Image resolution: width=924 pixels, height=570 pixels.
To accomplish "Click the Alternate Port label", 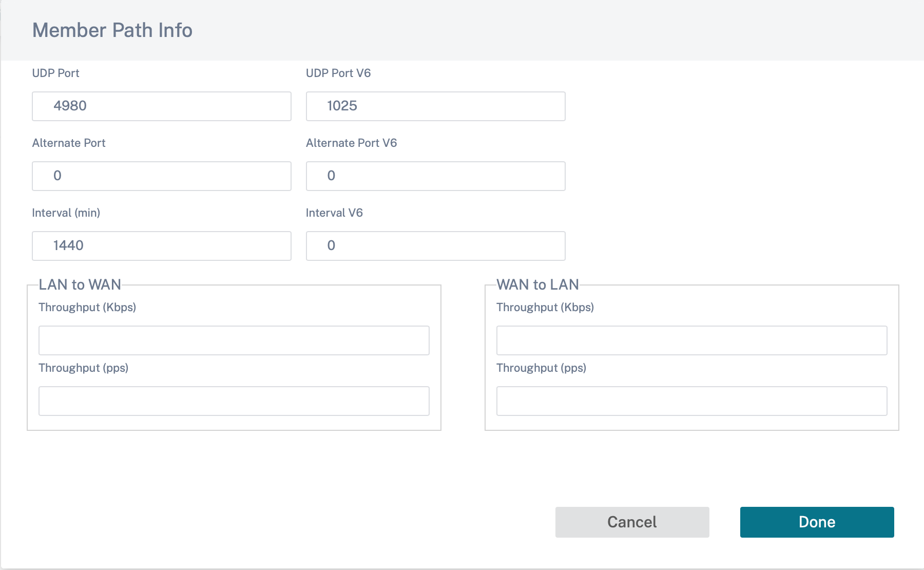I will coord(69,143).
